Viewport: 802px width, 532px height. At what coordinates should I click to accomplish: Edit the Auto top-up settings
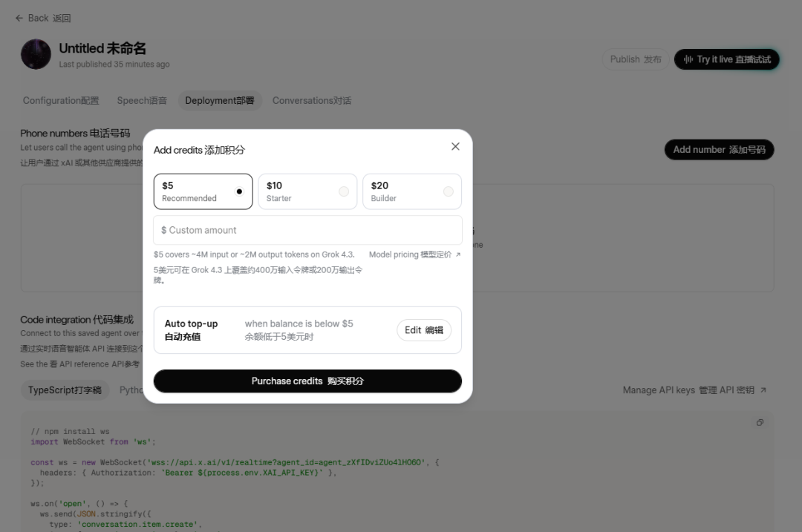point(424,330)
